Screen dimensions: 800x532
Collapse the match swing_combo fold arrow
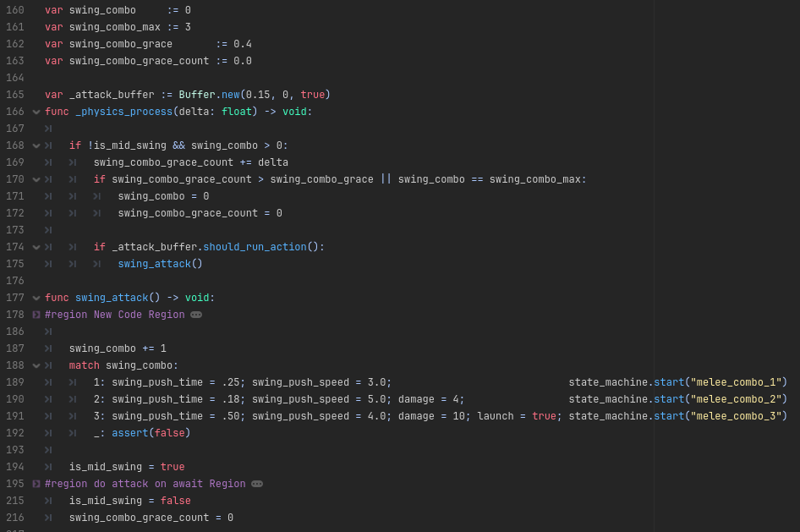point(36,365)
